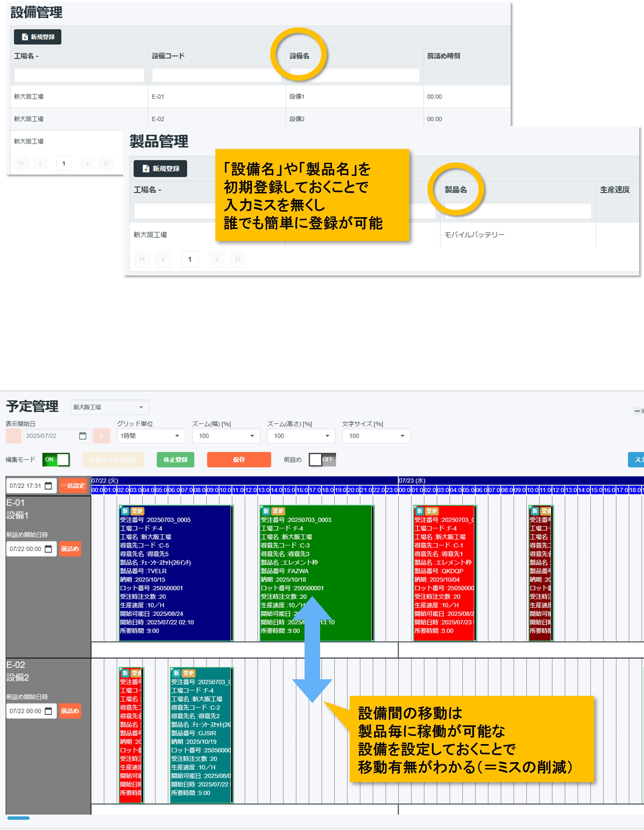Click the green 休止登録 button

click(175, 459)
